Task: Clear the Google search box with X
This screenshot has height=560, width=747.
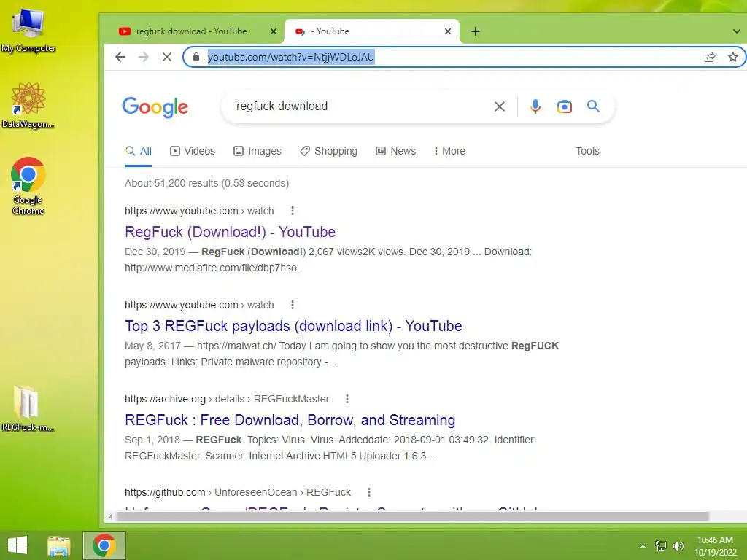Action: click(x=499, y=106)
